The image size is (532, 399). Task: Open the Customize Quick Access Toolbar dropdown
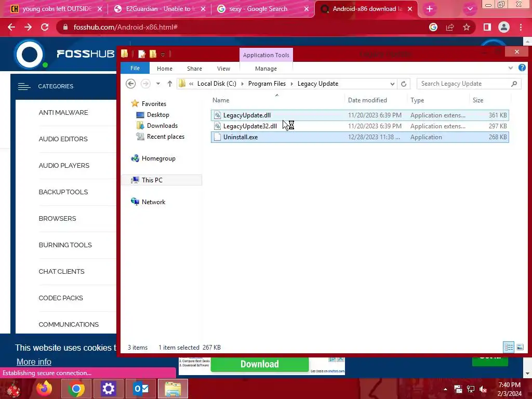click(x=163, y=54)
